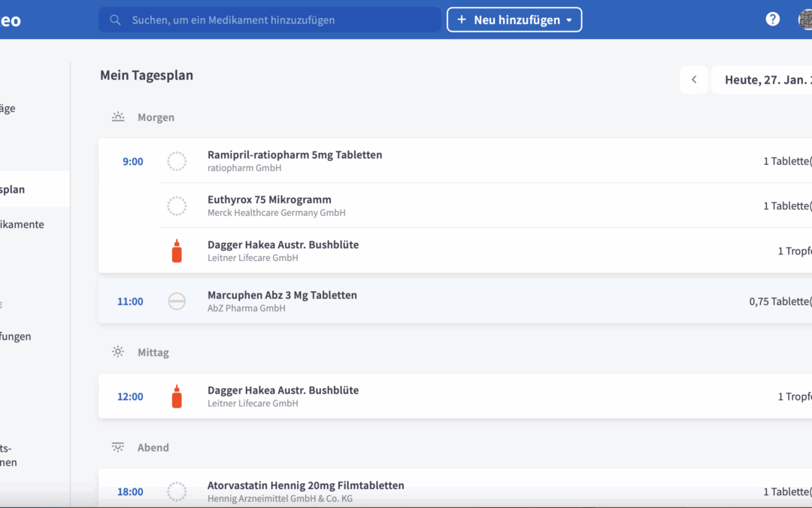Expand the Neu hinzufügen dropdown arrow
Image resolution: width=812 pixels, height=508 pixels.
coord(569,20)
